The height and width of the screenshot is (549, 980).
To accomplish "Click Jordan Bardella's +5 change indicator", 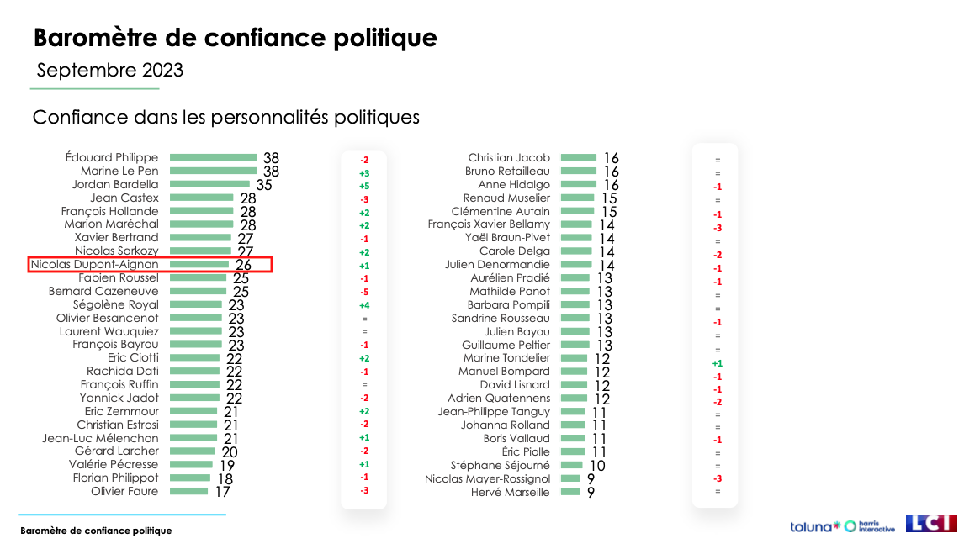I will pyautogui.click(x=364, y=187).
